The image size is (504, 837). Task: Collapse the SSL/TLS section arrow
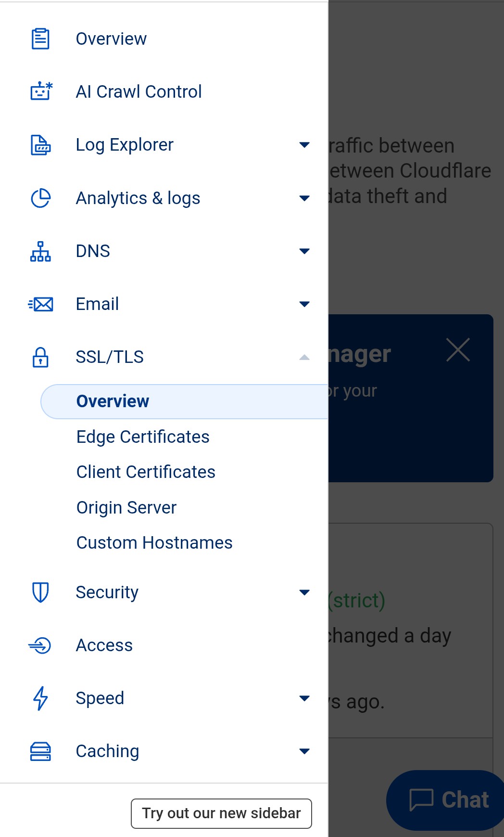304,357
